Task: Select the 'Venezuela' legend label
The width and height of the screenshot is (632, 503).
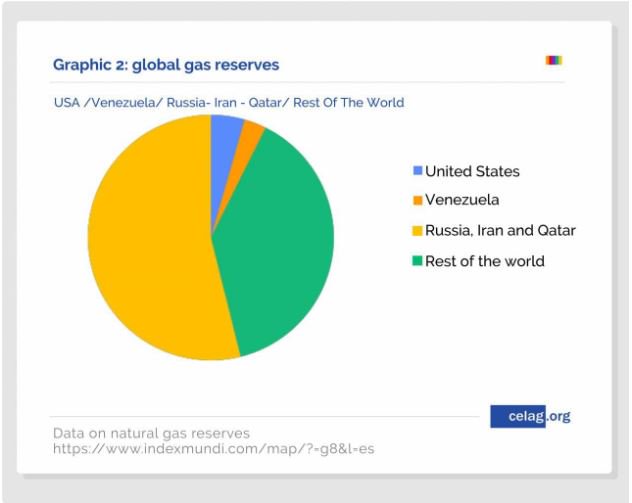Action: [462, 200]
